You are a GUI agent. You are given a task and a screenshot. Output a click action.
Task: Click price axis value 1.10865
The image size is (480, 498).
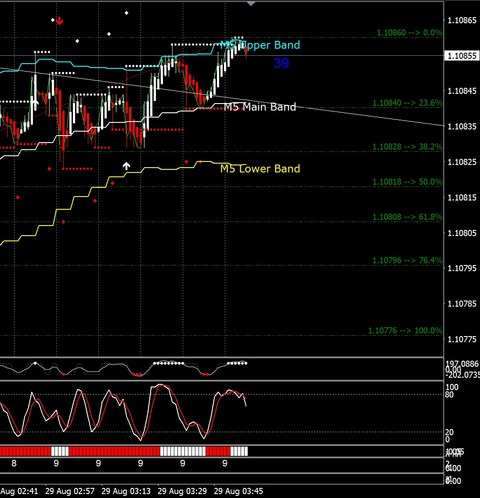click(x=462, y=20)
